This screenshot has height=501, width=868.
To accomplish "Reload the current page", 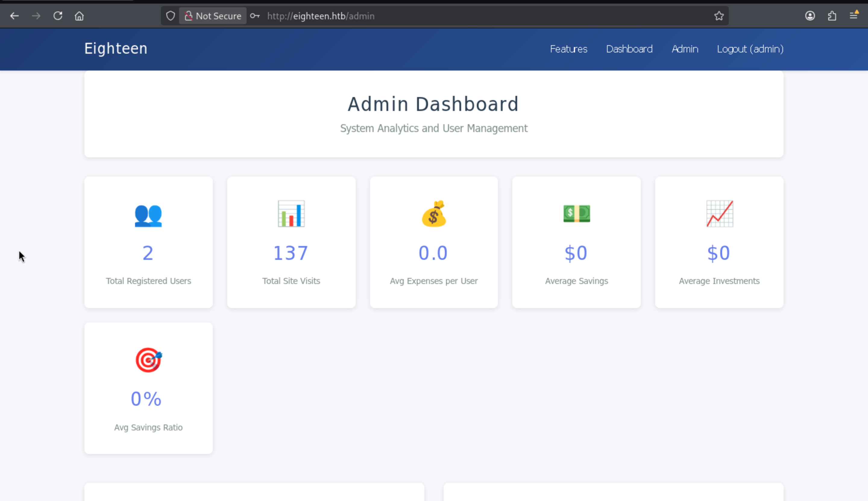I will click(x=58, y=16).
